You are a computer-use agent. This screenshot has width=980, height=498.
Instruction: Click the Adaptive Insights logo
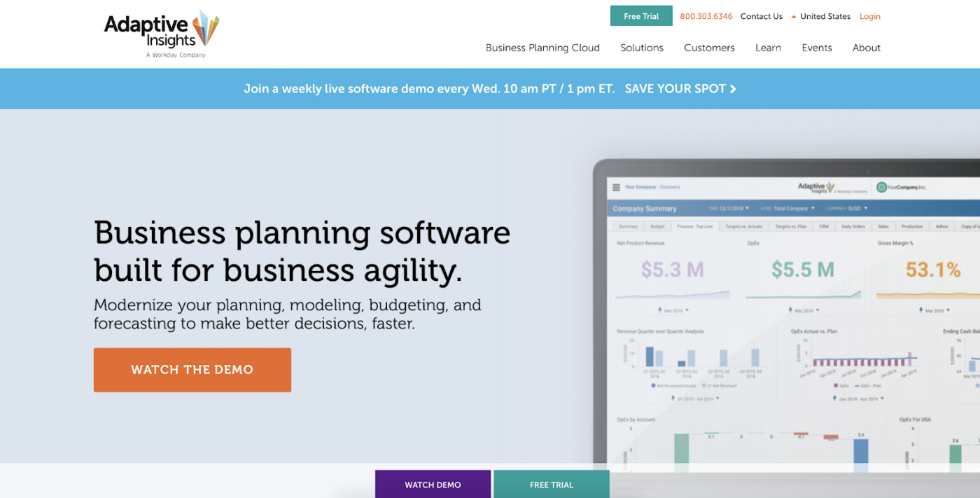(x=161, y=33)
